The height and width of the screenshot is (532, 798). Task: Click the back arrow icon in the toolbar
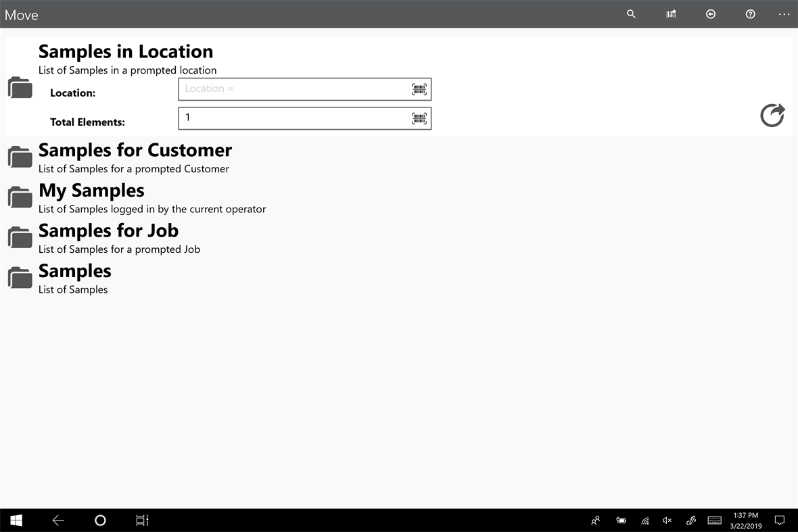[x=710, y=14]
